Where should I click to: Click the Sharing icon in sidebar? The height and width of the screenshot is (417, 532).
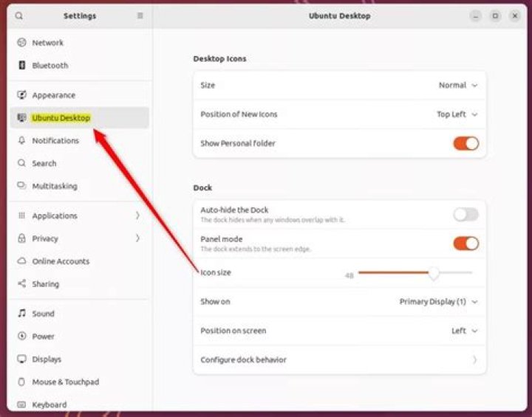[x=21, y=283]
